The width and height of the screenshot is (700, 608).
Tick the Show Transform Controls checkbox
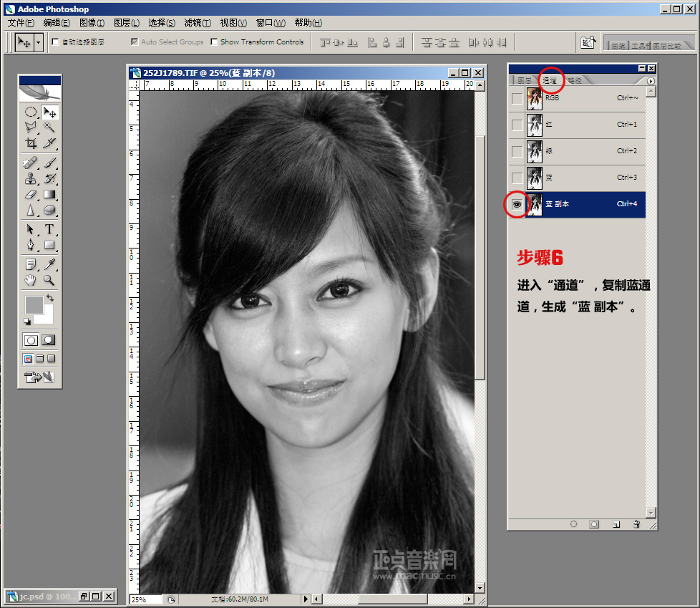point(214,42)
